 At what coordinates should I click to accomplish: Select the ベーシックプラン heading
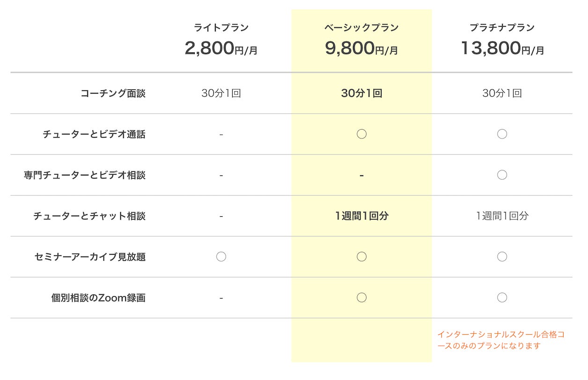[x=361, y=28]
